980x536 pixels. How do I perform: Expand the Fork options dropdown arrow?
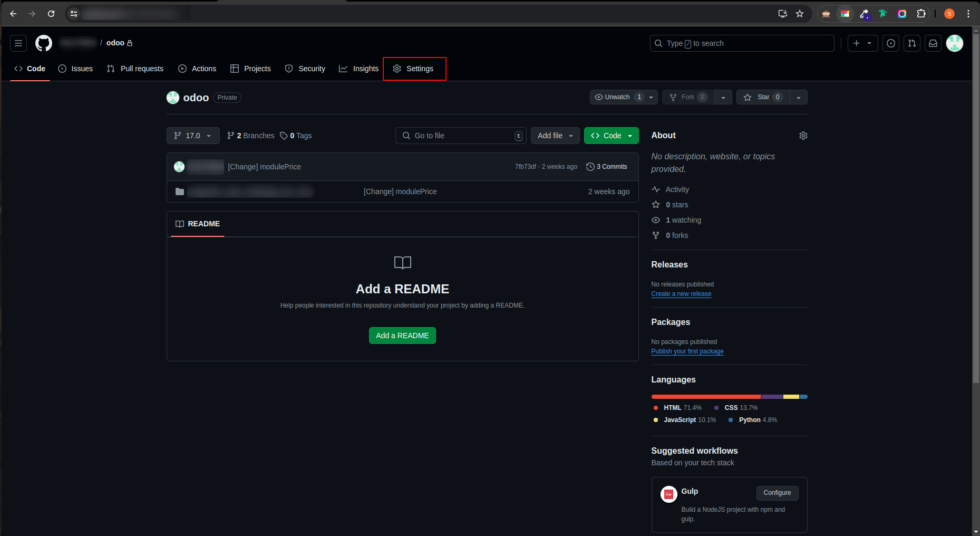[723, 97]
